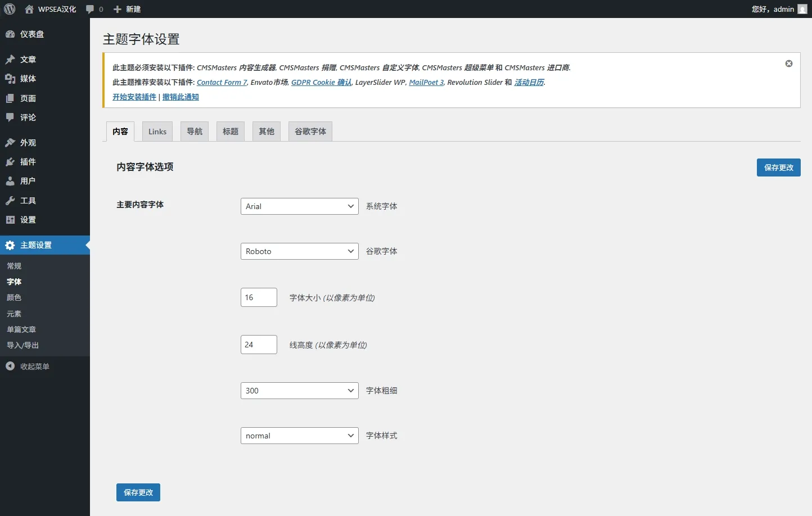Open the 工具 wrench icon
This screenshot has height=516, width=812.
point(10,201)
